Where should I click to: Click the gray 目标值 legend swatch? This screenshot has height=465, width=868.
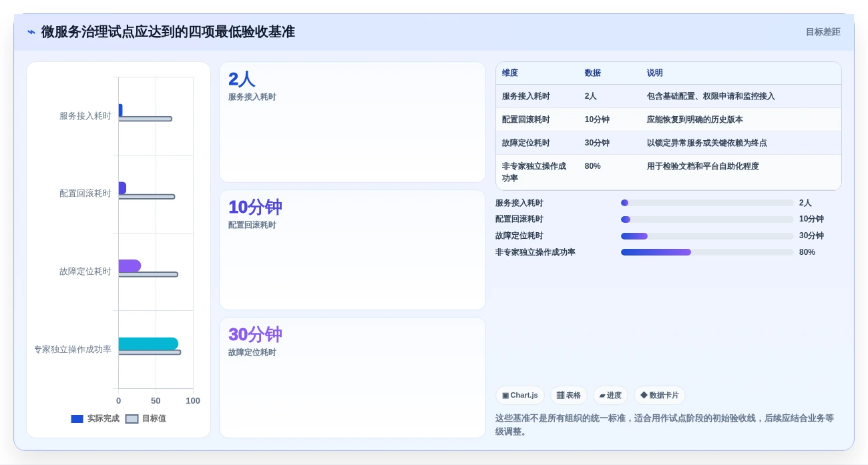[x=132, y=419]
